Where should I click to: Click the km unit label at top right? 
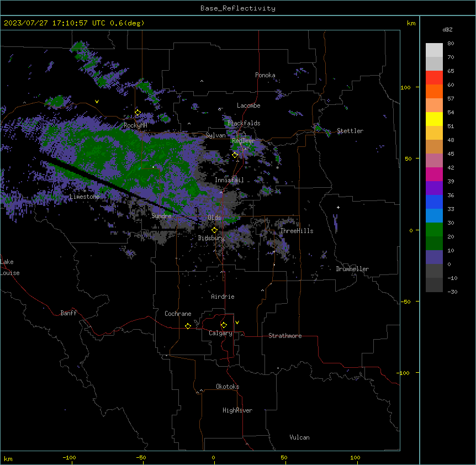click(411, 23)
